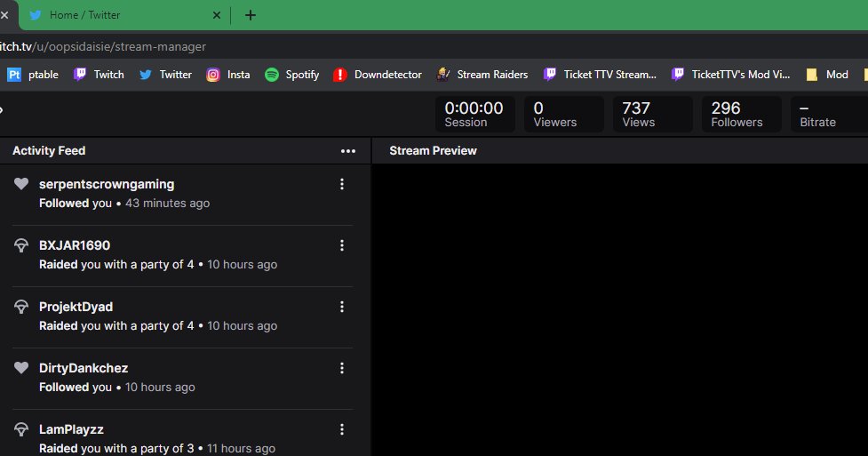Open the Insta bookmark
868x456 pixels.
(x=228, y=75)
